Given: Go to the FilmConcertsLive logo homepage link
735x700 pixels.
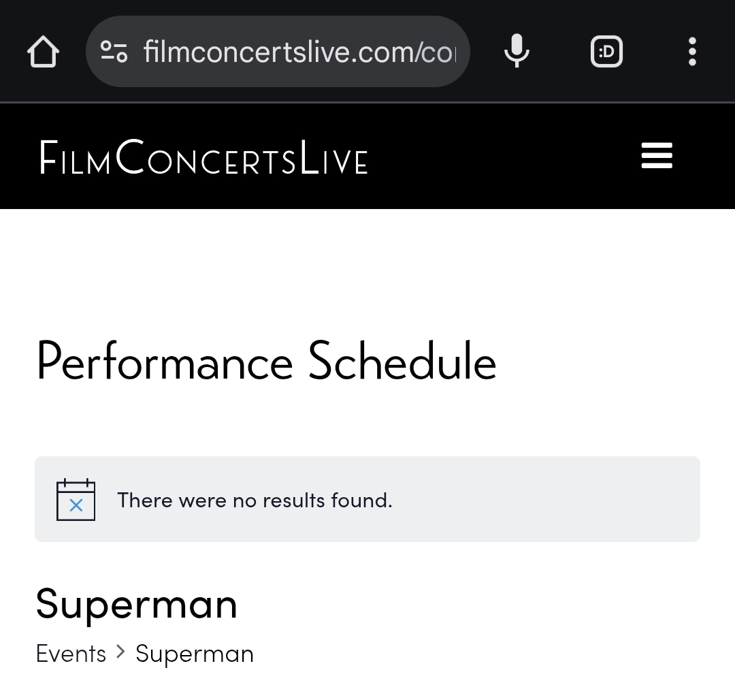Looking at the screenshot, I should pyautogui.click(x=203, y=157).
